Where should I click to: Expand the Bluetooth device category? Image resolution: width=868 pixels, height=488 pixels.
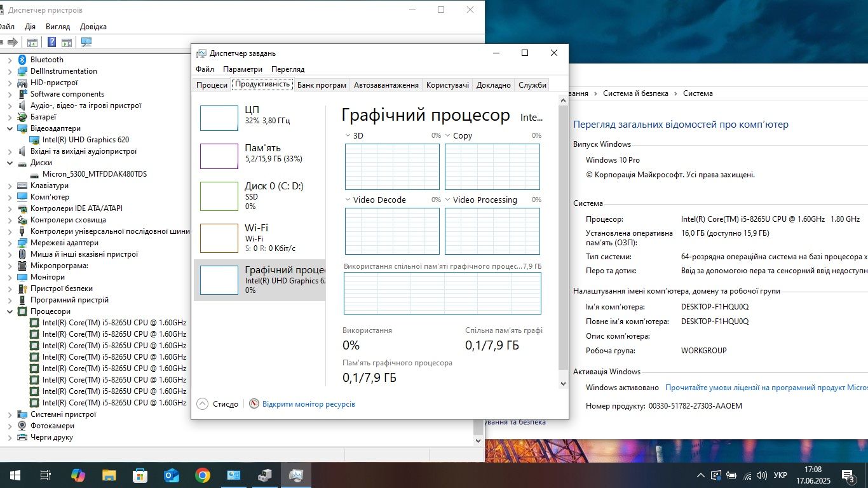(10, 60)
